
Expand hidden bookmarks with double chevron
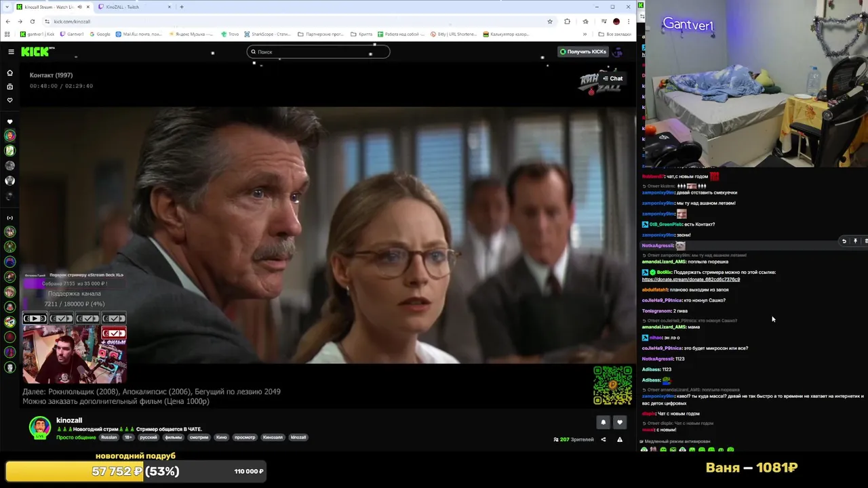pyautogui.click(x=585, y=34)
